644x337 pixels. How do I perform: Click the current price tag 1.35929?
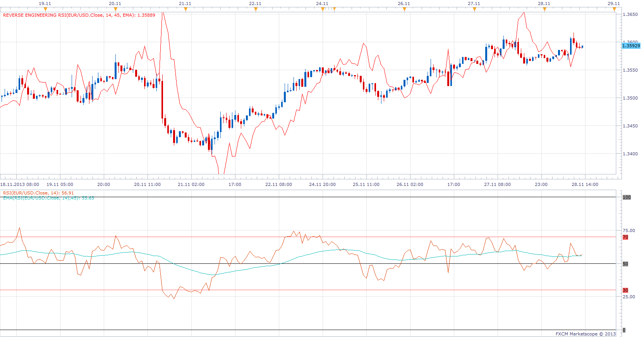click(631, 46)
